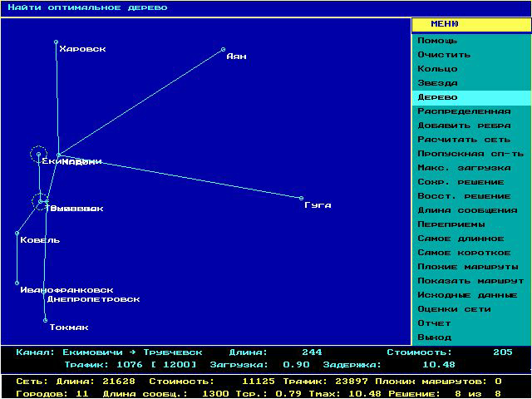Screen dimensions: 532x399
Task: Select the highlighted Дерево menu item
Action: click(x=471, y=97)
